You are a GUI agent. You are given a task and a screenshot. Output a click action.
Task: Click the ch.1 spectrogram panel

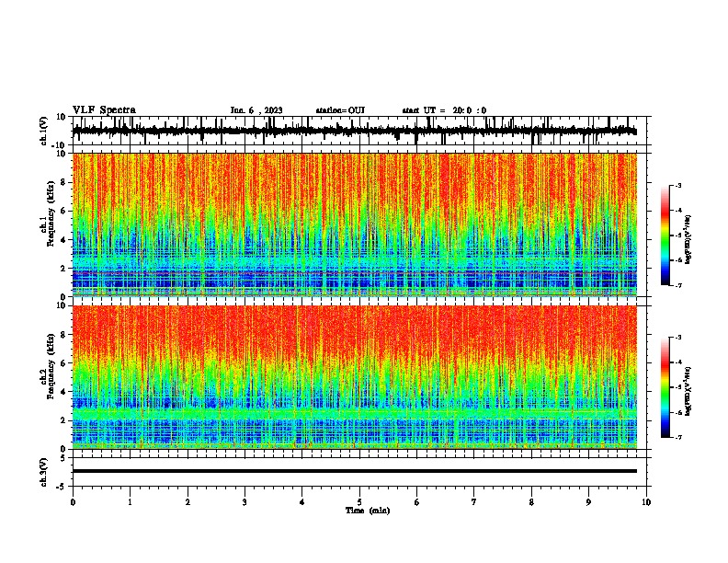pos(355,224)
